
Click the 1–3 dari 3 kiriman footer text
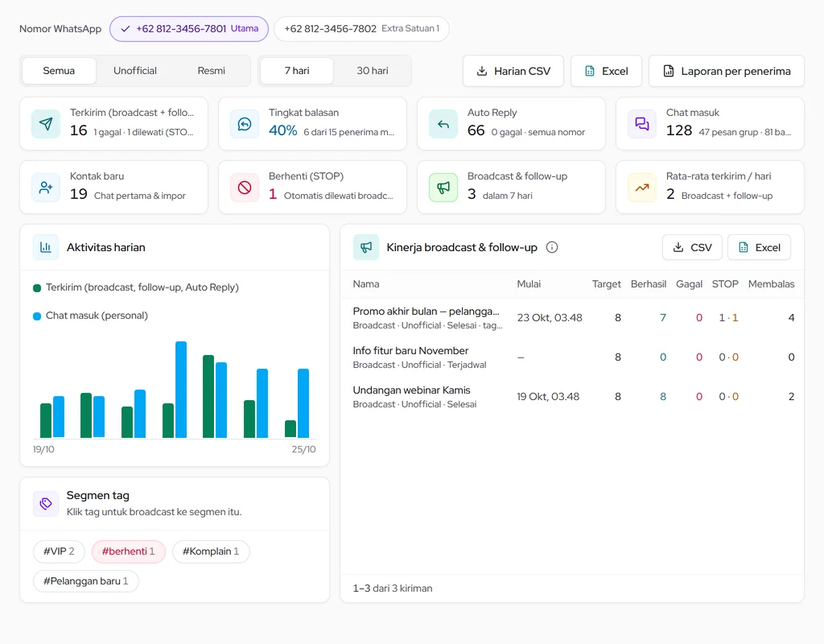(x=393, y=588)
